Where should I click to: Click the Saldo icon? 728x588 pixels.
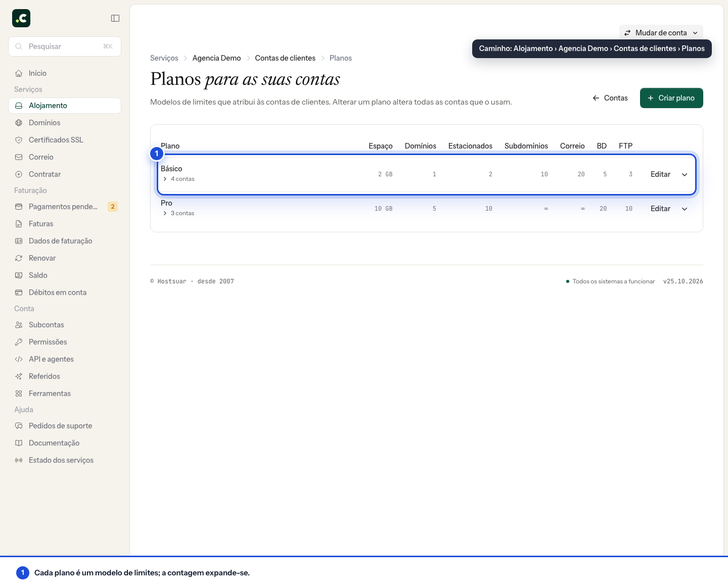[x=19, y=275]
